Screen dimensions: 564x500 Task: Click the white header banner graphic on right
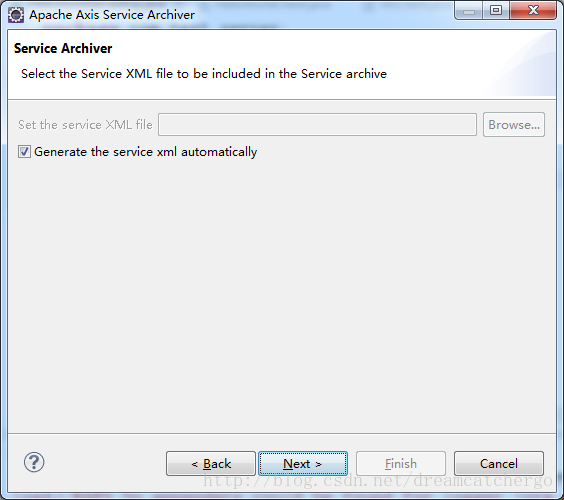coord(522,65)
